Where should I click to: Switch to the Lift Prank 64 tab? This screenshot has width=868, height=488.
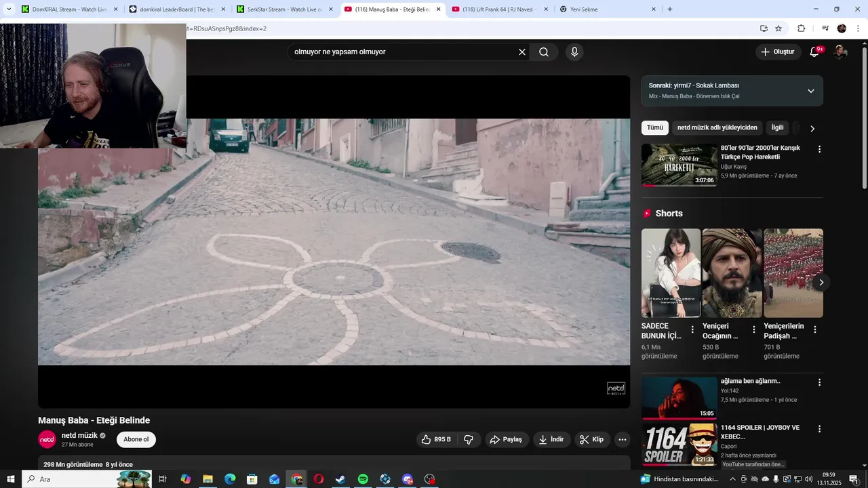499,9
